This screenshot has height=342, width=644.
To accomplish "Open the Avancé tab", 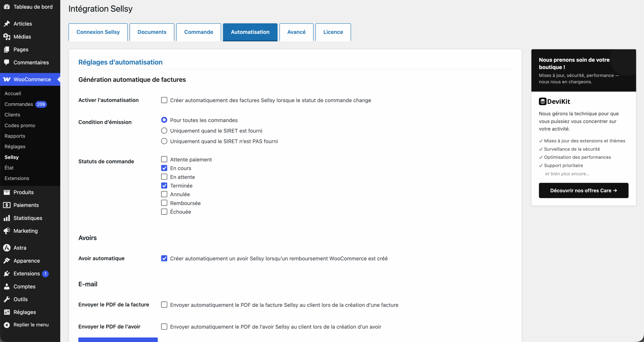I will click(x=296, y=32).
